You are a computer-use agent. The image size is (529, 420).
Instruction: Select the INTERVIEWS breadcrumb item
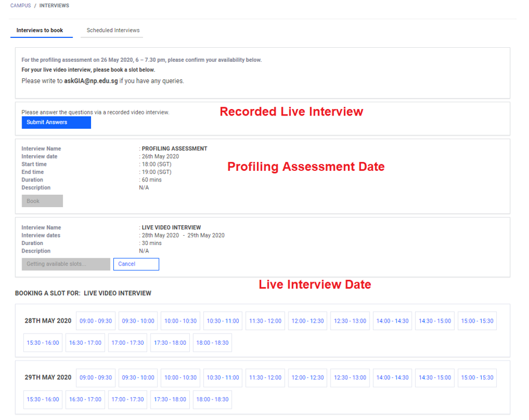click(x=54, y=5)
